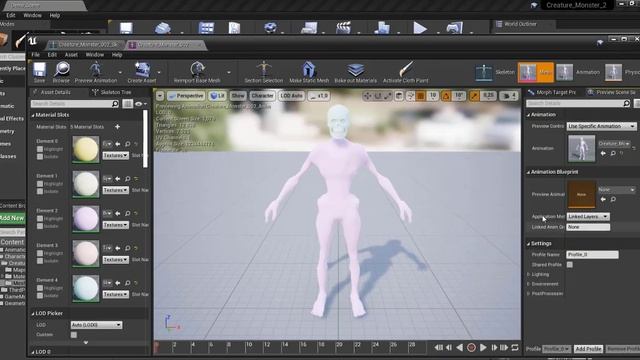Screen dimensions: 640x360
Task: Click Element 4 light blue material swatch
Action: tap(86, 288)
